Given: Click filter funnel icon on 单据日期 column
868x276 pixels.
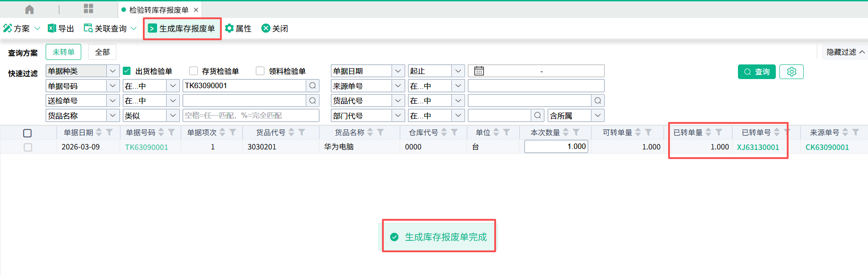Looking at the screenshot, I should (x=110, y=133).
